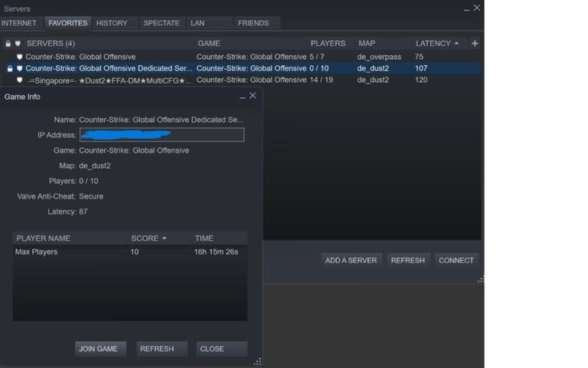Select the Dedicated Server row with 0 / 10 players
This screenshot has width=588, height=368.
pos(242,68)
